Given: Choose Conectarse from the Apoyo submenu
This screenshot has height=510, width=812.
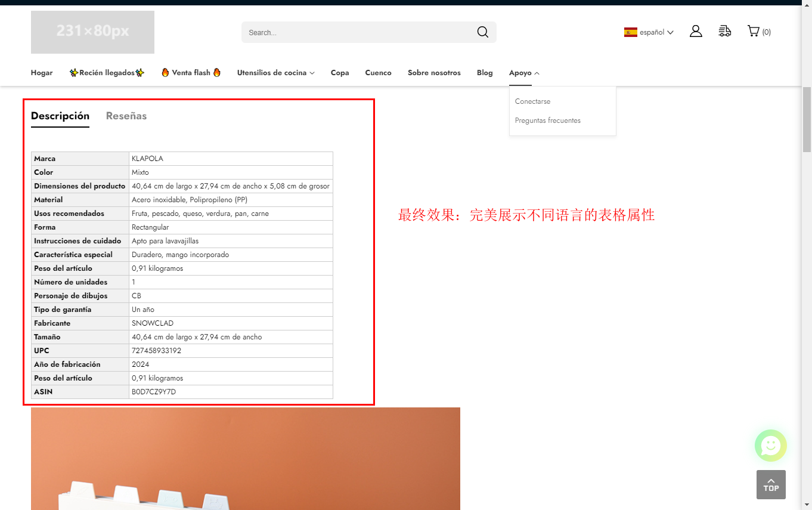Looking at the screenshot, I should pyautogui.click(x=532, y=101).
